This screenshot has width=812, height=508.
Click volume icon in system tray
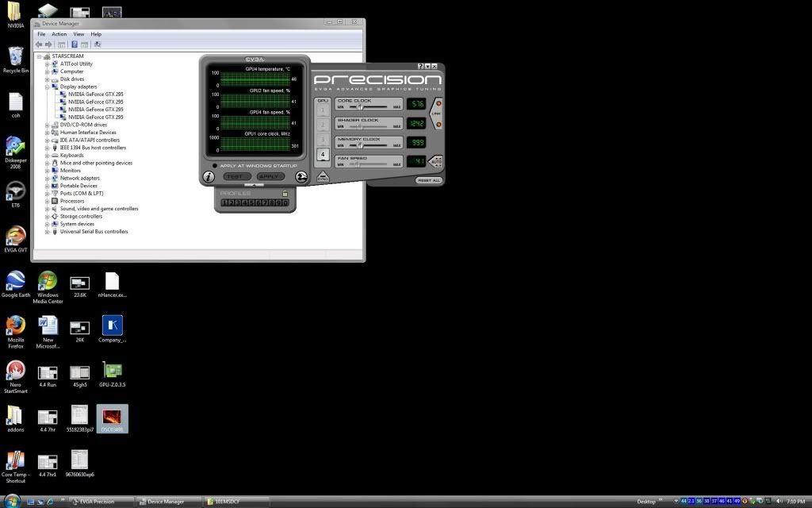(x=779, y=502)
